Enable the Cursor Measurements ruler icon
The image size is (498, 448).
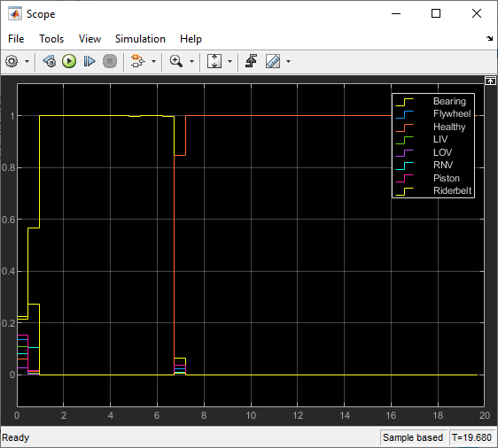point(273,61)
